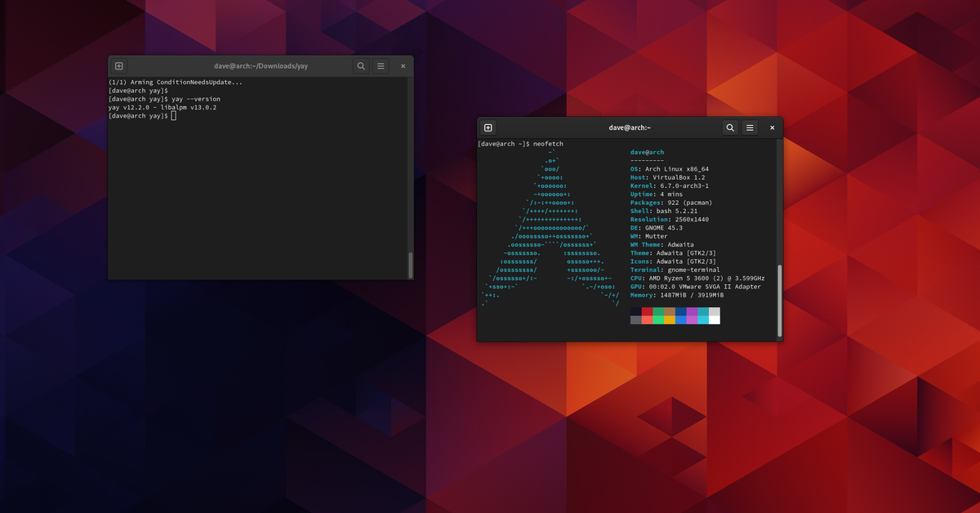Click the yellow swatch in the bottom palette row

pos(670,320)
